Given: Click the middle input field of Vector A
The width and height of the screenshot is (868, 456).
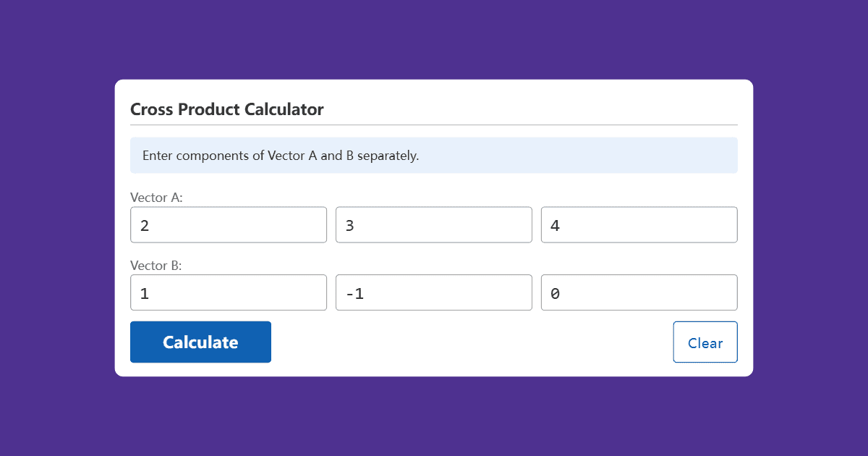Looking at the screenshot, I should [433, 224].
